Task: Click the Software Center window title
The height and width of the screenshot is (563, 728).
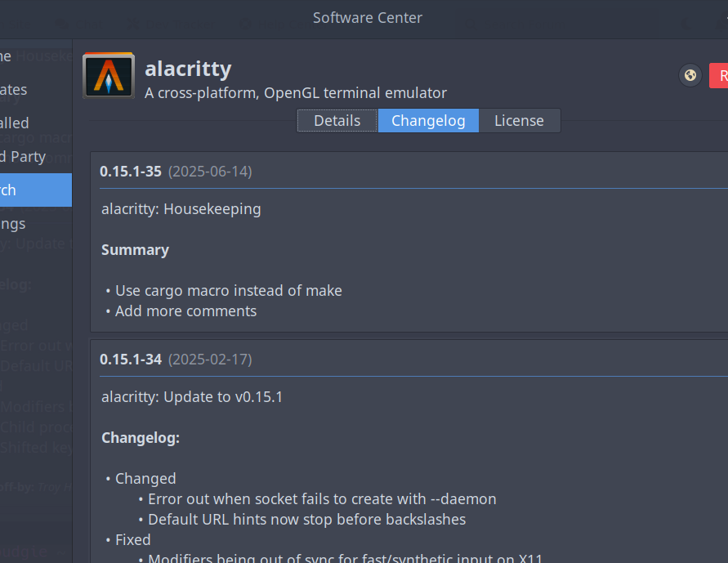Action: pyautogui.click(x=367, y=18)
